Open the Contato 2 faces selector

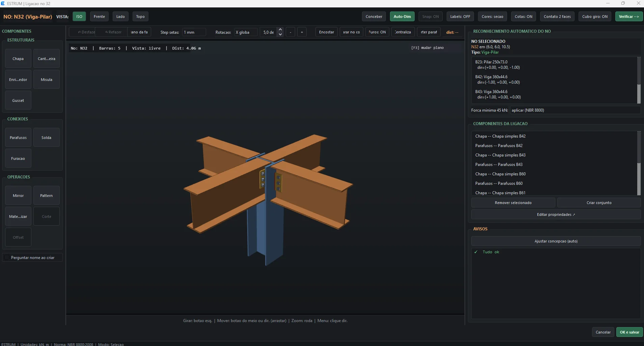coord(557,17)
